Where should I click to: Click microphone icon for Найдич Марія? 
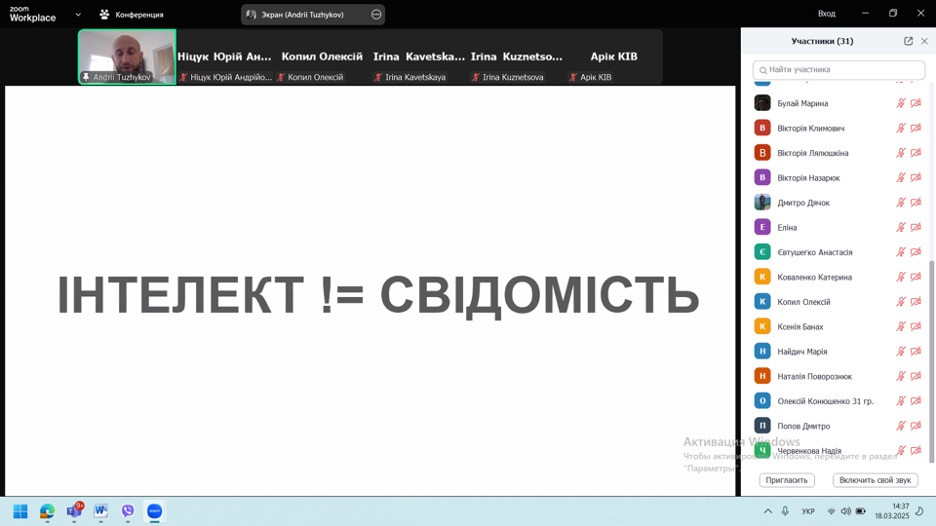[901, 351]
